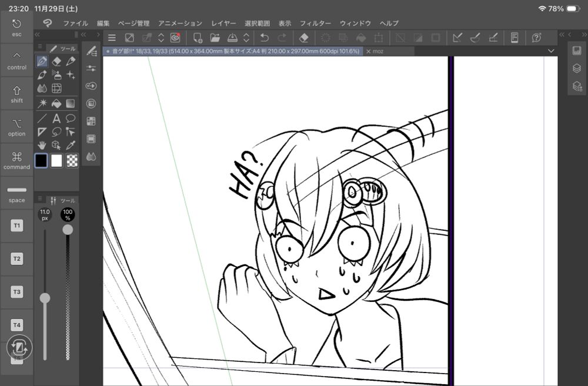Select the Decoration sparkle tool

click(71, 75)
